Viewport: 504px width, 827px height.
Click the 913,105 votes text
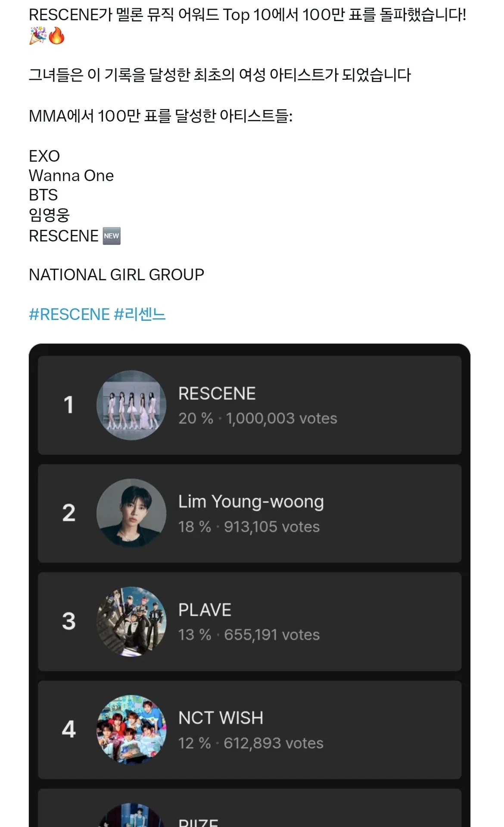272,526
